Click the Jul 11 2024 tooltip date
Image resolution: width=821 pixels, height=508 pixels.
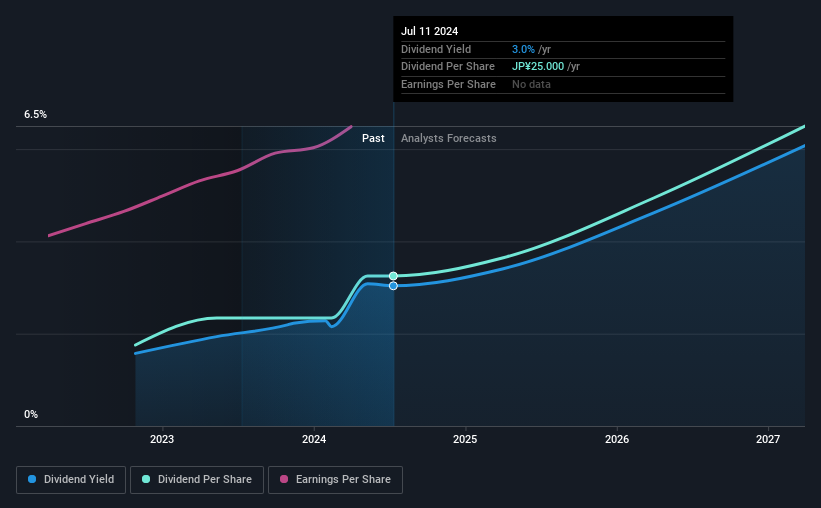pyautogui.click(x=429, y=31)
